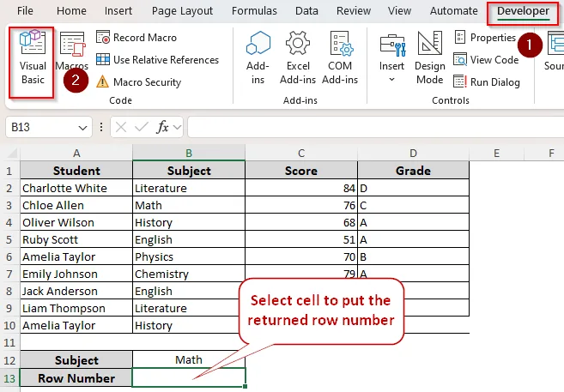The width and height of the screenshot is (564, 392).
Task: Click Run Dialog button
Action: point(487,82)
